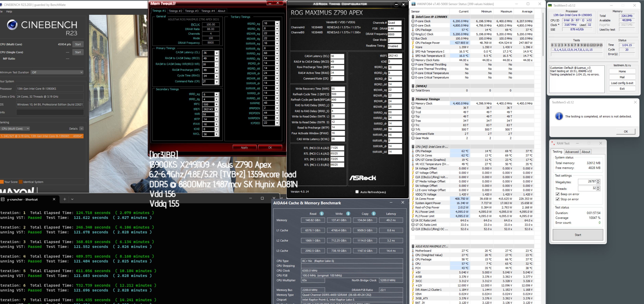The height and width of the screenshot is (304, 644).
Task: Click the P-core Clock sensor icon
Action: click(x=413, y=21)
